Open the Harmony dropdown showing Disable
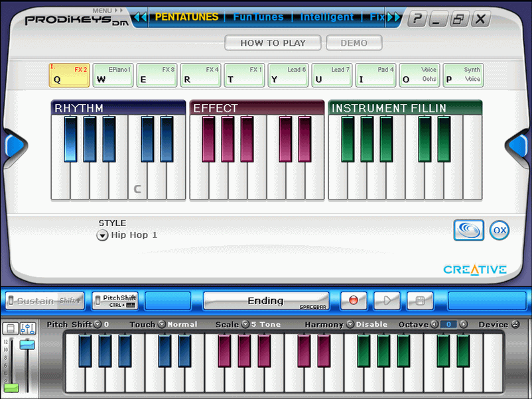The height and width of the screenshot is (399, 532). pyautogui.click(x=350, y=324)
